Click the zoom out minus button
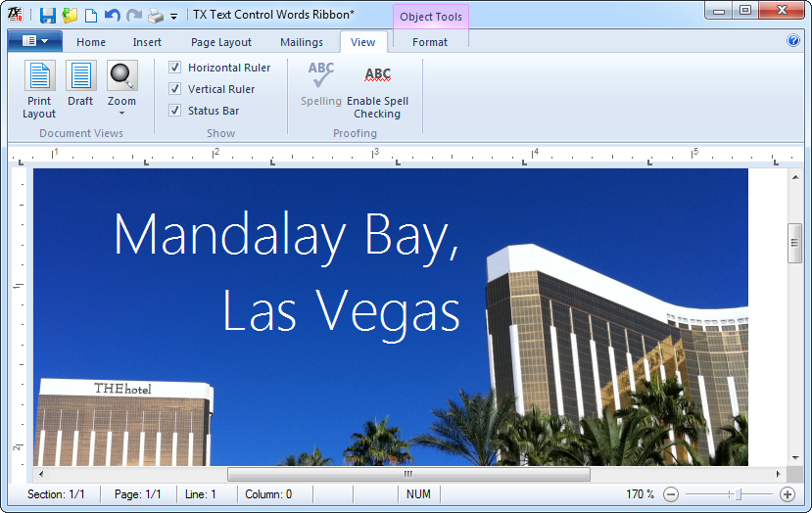This screenshot has height=513, width=812. [671, 494]
